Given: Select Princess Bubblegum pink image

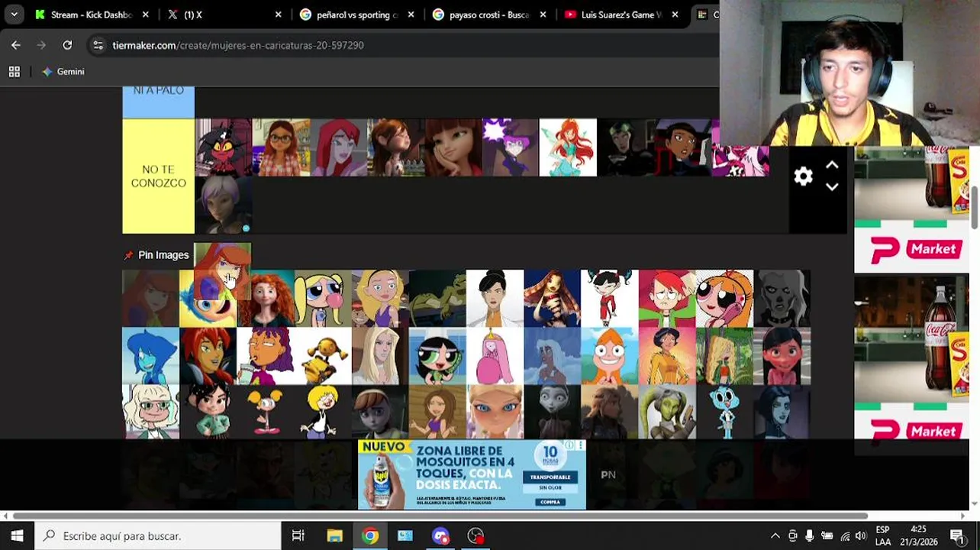Looking at the screenshot, I should click(x=495, y=356).
